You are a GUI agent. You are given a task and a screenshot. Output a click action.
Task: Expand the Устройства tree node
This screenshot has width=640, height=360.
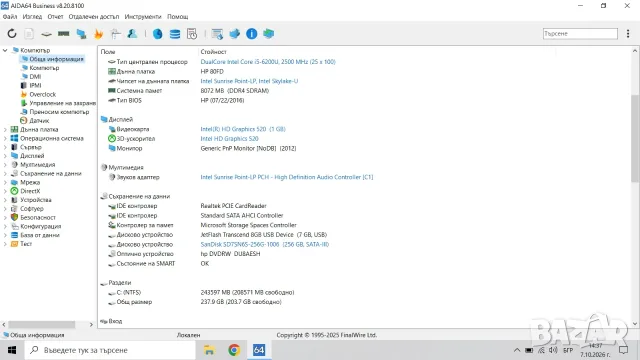5,200
